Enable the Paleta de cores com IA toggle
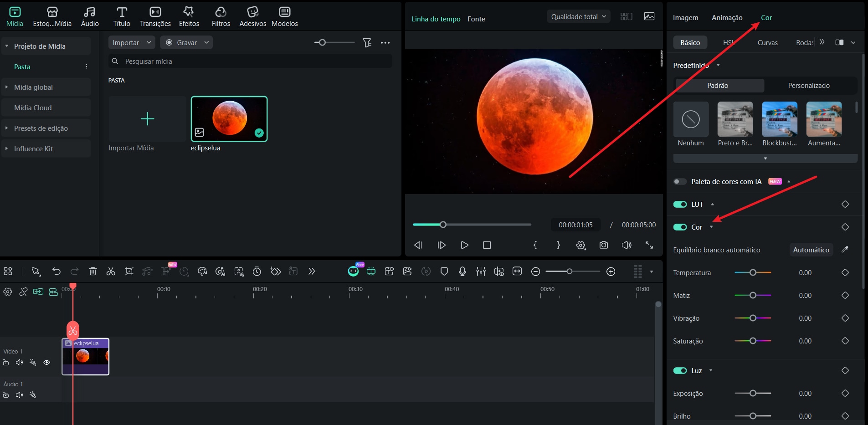868x425 pixels. click(681, 181)
